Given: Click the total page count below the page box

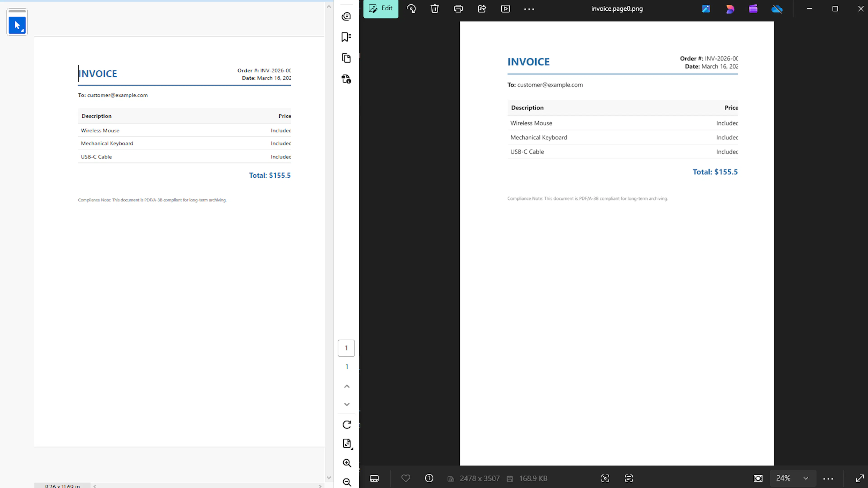Looking at the screenshot, I should [347, 367].
